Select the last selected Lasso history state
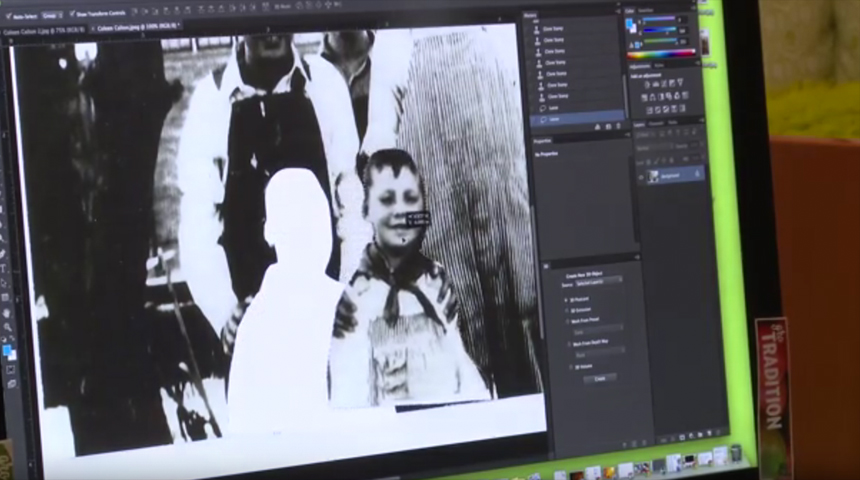The width and height of the screenshot is (860, 480). (578, 119)
